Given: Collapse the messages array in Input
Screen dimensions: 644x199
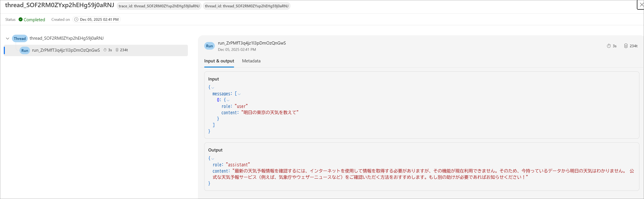Looking at the screenshot, I should pos(239,94).
